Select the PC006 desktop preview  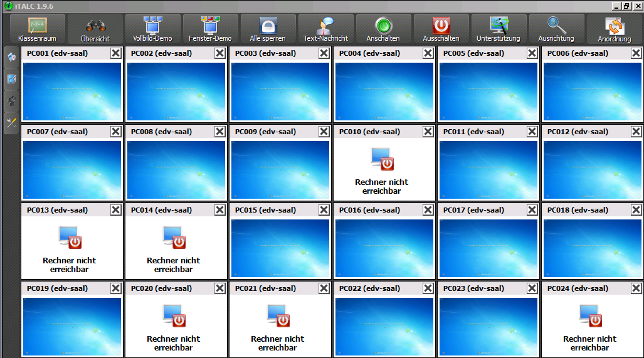[x=593, y=91]
